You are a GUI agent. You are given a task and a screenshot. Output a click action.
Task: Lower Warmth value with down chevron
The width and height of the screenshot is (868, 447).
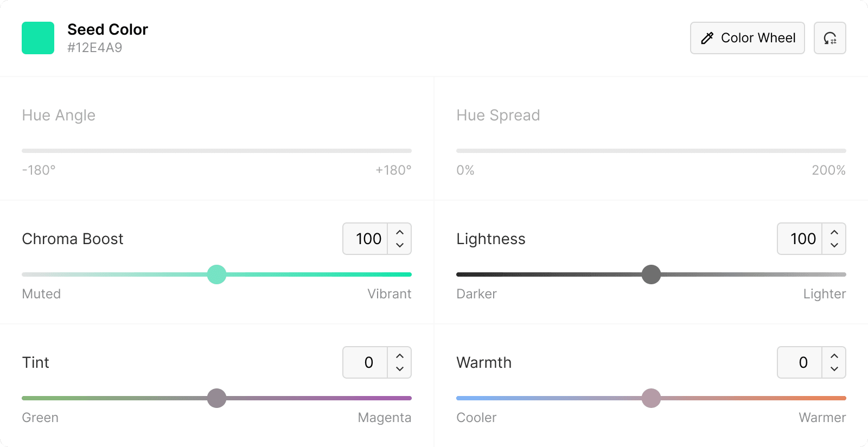coord(834,369)
